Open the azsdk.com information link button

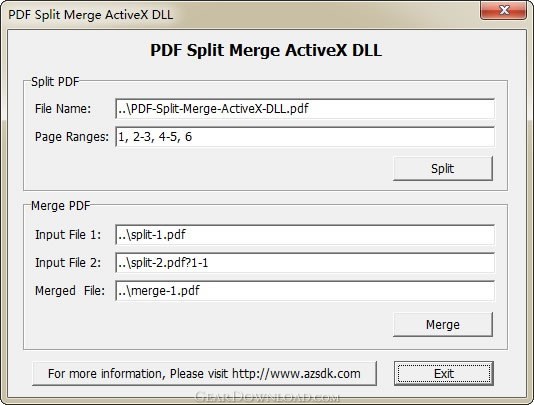(204, 374)
